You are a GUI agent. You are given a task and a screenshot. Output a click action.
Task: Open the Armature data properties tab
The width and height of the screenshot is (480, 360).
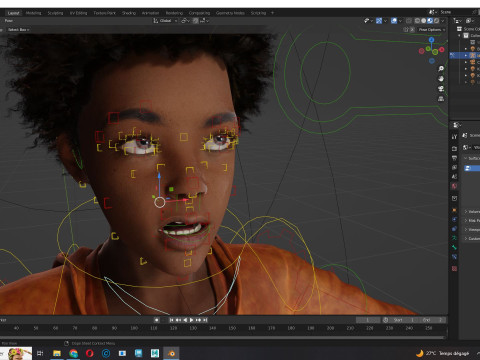pyautogui.click(x=454, y=238)
